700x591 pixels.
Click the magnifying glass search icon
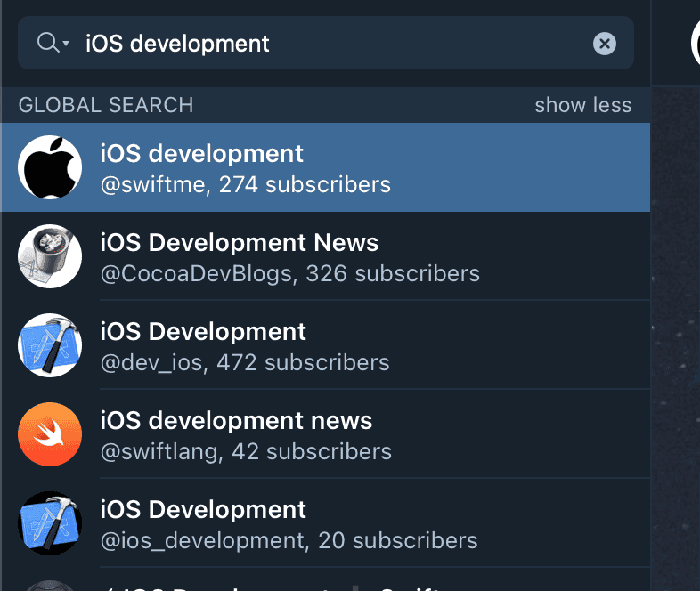pos(45,43)
